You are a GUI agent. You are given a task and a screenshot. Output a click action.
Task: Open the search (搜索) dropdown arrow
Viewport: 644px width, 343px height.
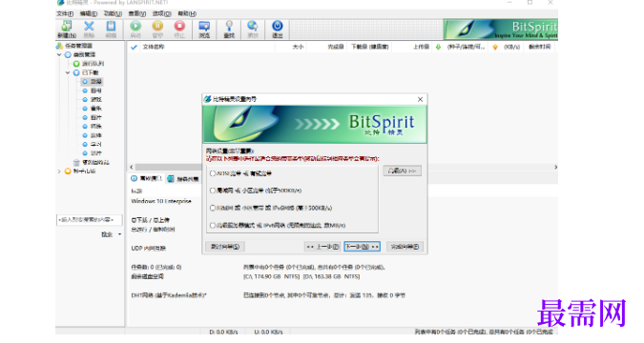click(119, 234)
